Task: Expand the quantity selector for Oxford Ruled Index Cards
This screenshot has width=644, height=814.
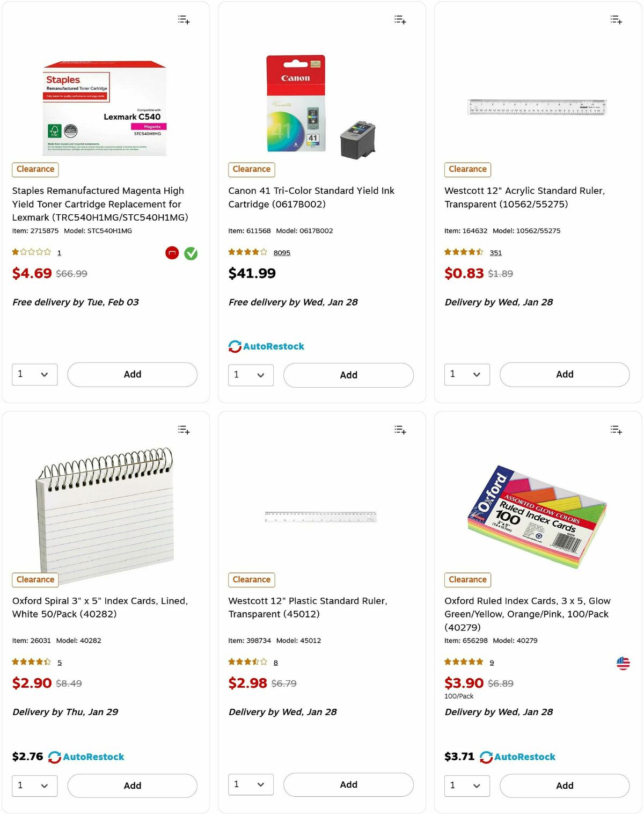Action: 467,786
